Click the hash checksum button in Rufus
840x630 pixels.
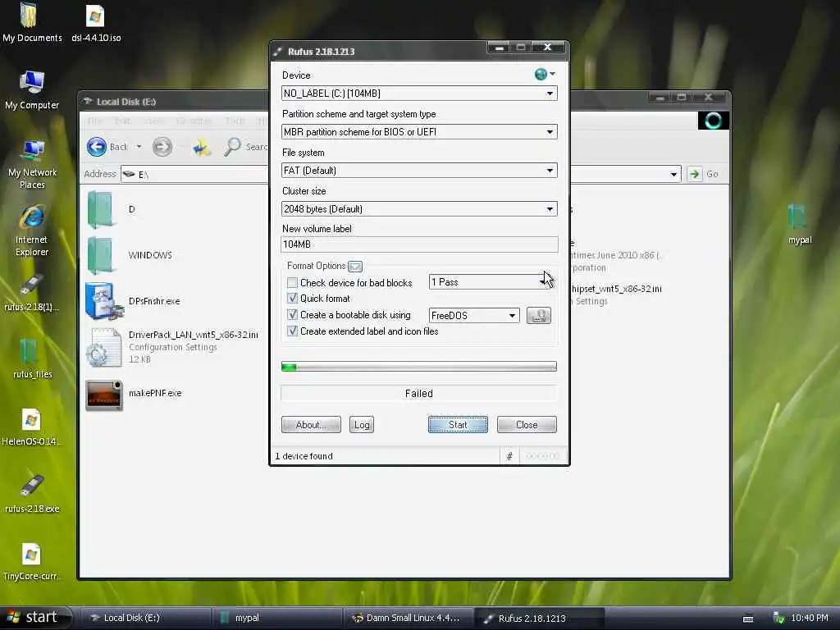[x=509, y=456]
